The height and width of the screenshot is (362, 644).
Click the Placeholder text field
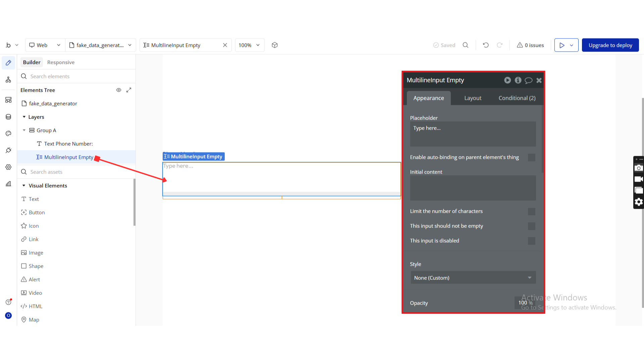[x=473, y=134]
